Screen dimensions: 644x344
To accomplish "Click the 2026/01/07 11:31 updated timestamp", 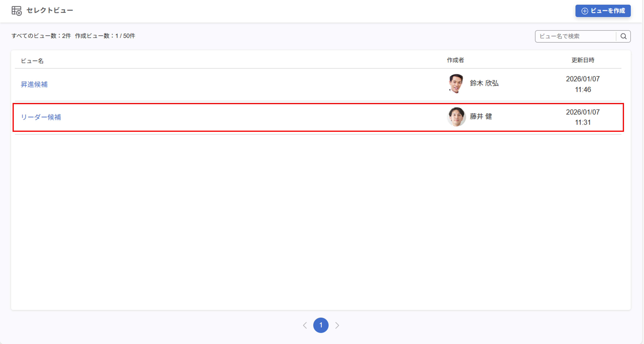I will coord(583,117).
